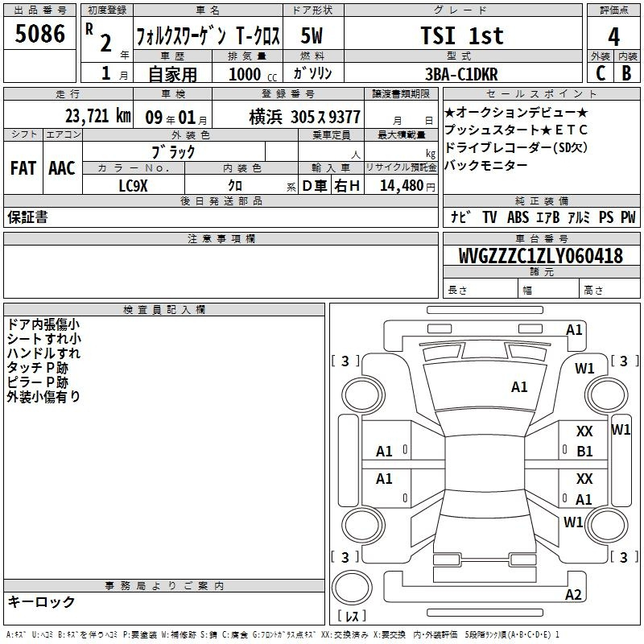
Task: Select the color code LC9X
Action: (134, 185)
